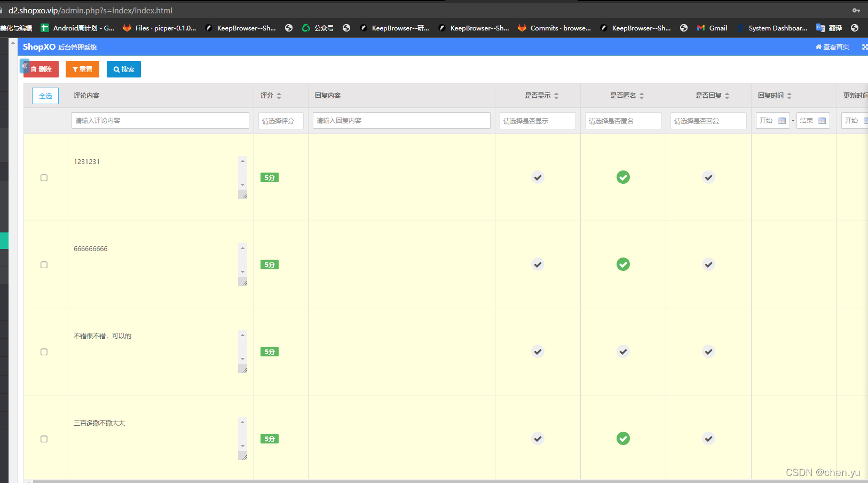Click 5分 rating badge in row 1231231

[270, 177]
